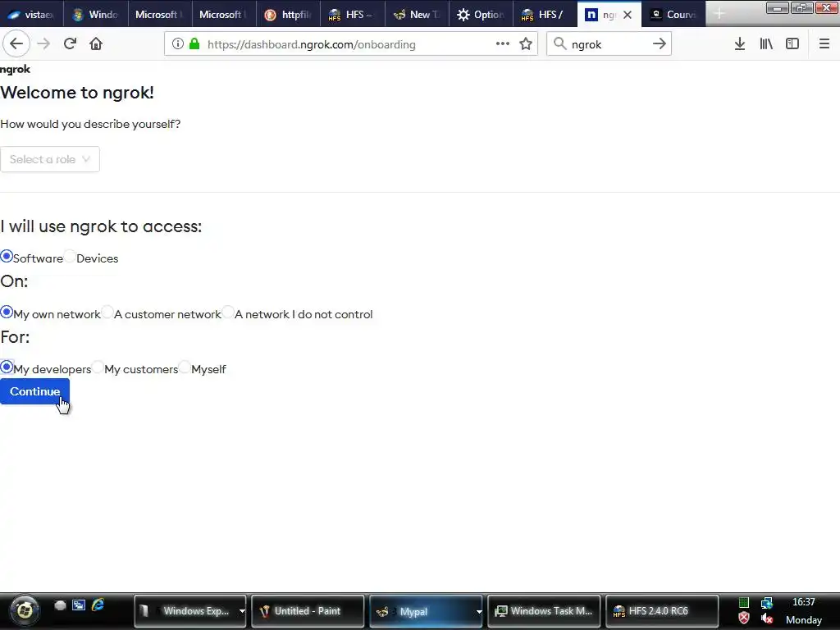Click the forward navigation arrow
Viewport: 840px width, 630px height.
point(43,44)
